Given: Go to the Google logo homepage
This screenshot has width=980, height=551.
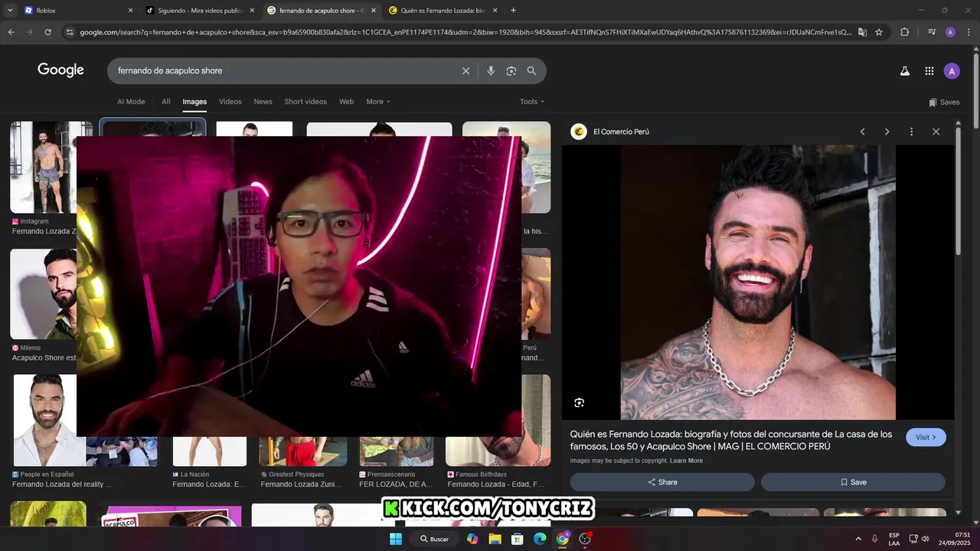Looking at the screenshot, I should click(60, 70).
